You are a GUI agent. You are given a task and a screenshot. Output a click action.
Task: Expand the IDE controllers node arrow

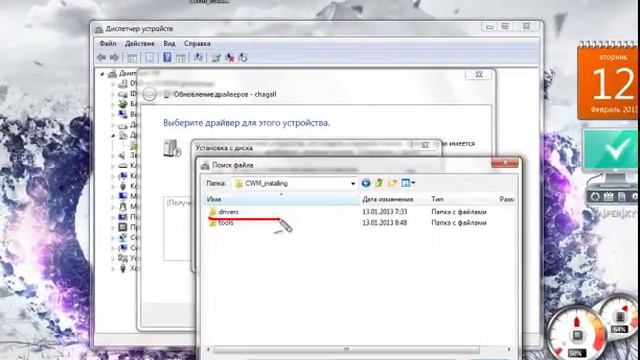tap(113, 94)
